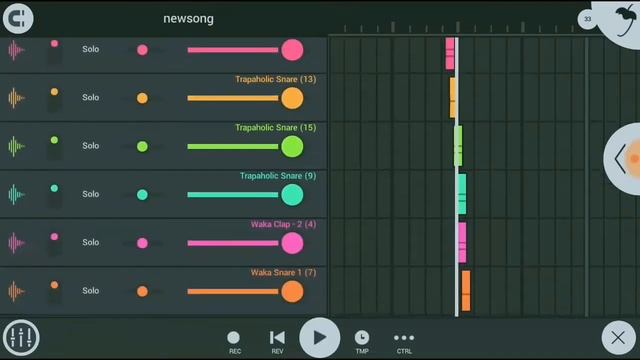This screenshot has width=640, height=360.
Task: Solo the Trapaholic Snare (13) track
Action: [x=91, y=97]
